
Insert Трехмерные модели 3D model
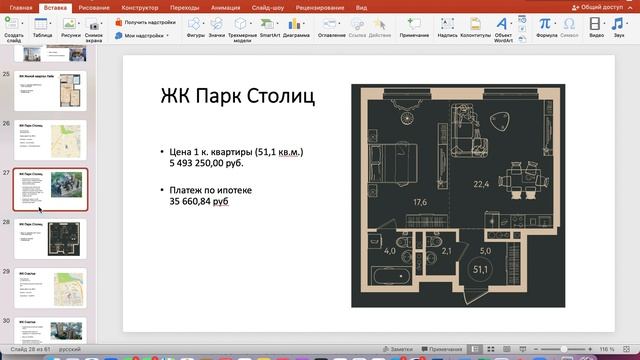pos(240,24)
